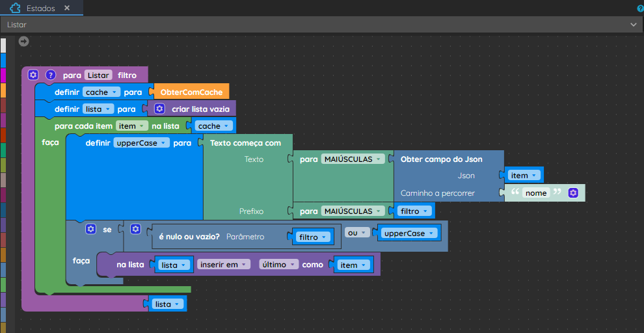Screen dimensions: 644x333
Task: Open the lista variable dropdown in definir
Action: point(98,109)
